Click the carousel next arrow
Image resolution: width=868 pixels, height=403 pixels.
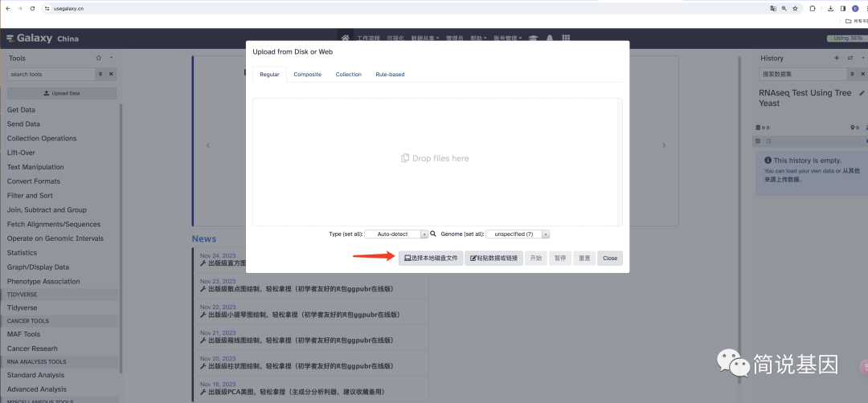pos(664,145)
